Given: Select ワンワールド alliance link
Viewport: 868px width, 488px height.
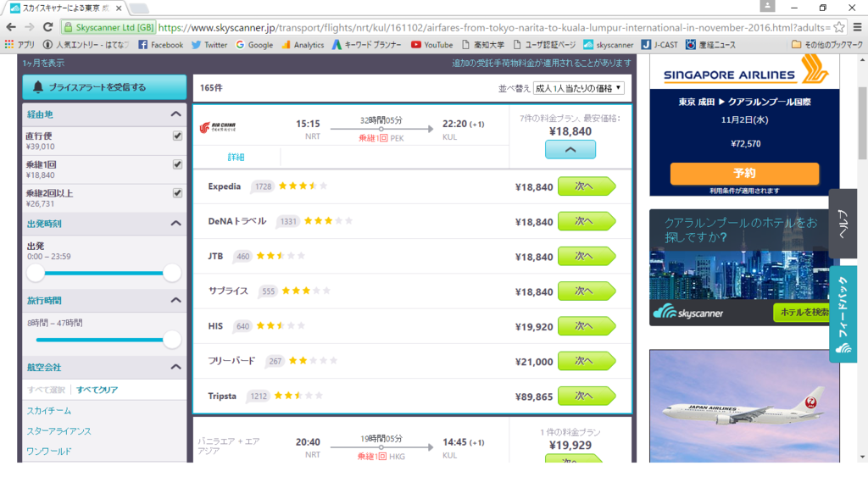Looking at the screenshot, I should tap(49, 452).
